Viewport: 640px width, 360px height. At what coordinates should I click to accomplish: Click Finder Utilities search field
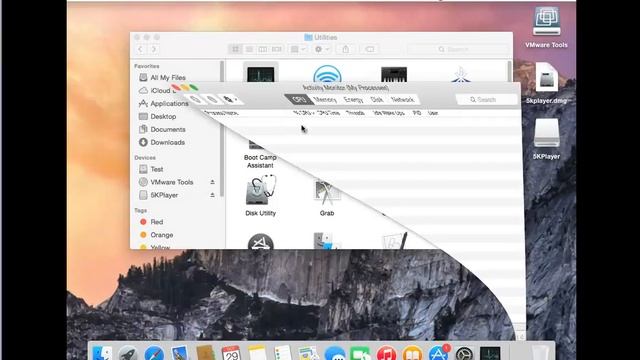pyautogui.click(x=457, y=49)
